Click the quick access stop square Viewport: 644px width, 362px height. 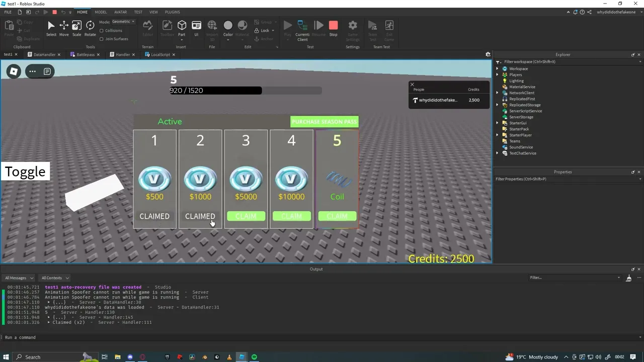coord(54,12)
